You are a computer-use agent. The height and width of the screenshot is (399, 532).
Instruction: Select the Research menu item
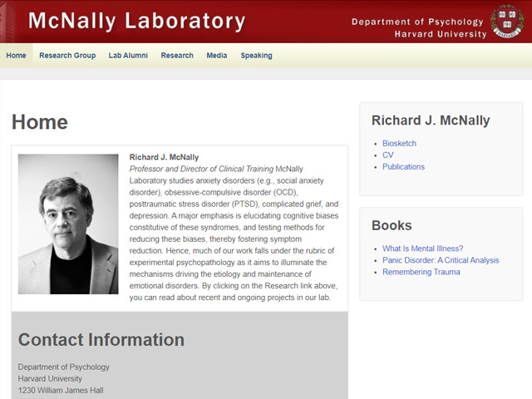tap(177, 56)
